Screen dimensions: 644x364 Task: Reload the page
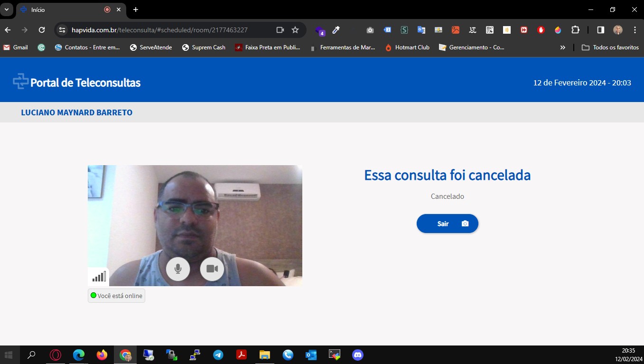(42, 30)
